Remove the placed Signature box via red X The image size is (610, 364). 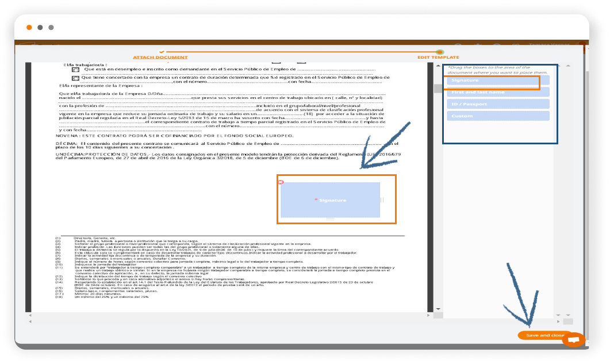coord(281,182)
